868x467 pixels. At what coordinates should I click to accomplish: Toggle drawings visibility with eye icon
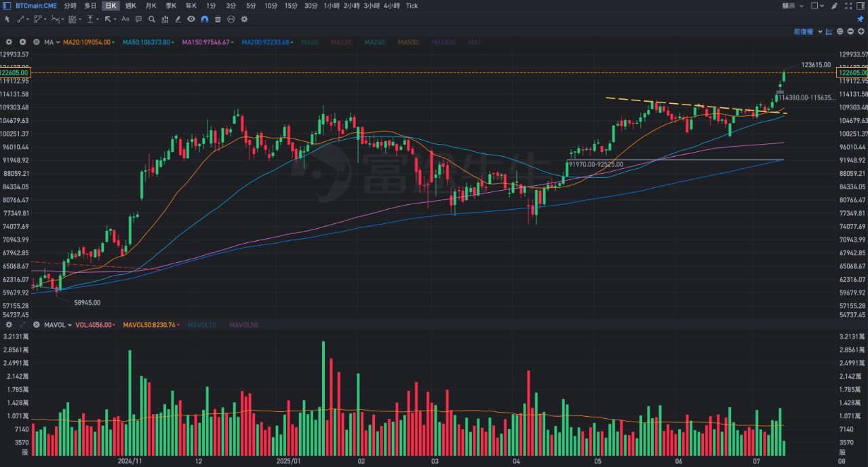point(191,19)
